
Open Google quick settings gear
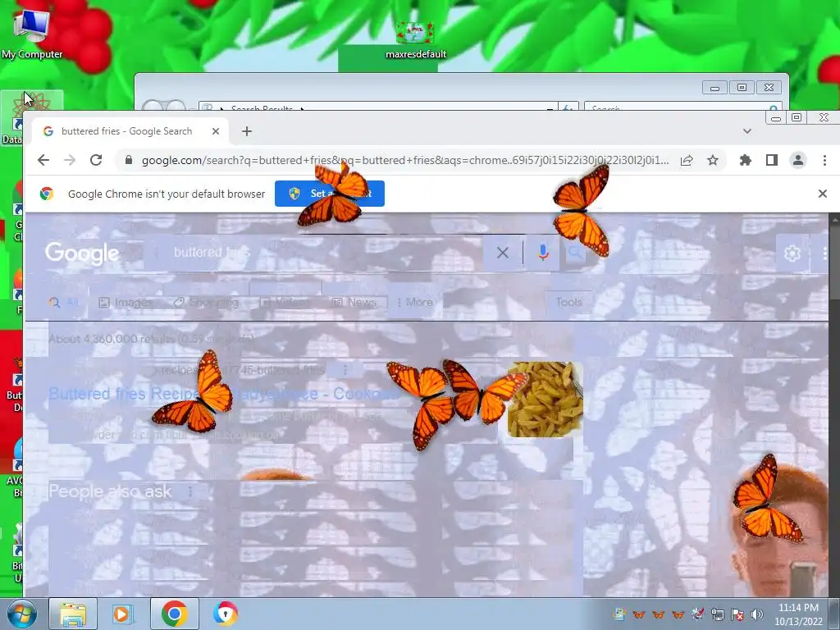[792, 253]
